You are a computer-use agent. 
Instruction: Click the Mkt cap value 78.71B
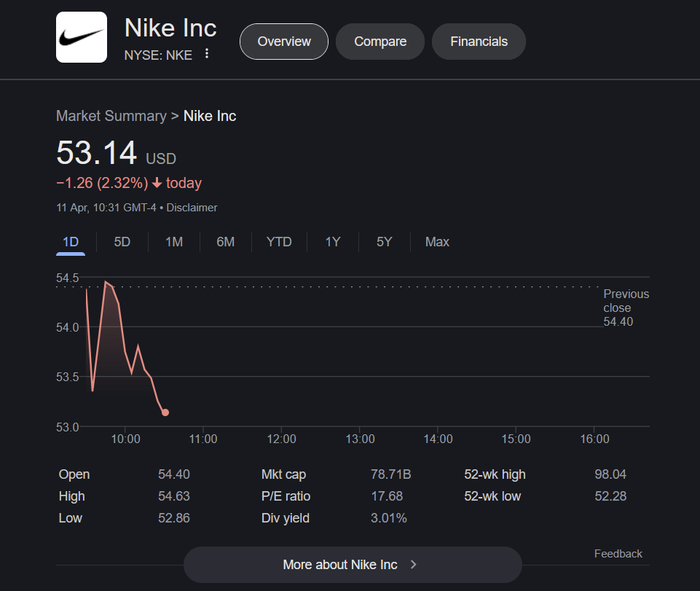(x=390, y=474)
